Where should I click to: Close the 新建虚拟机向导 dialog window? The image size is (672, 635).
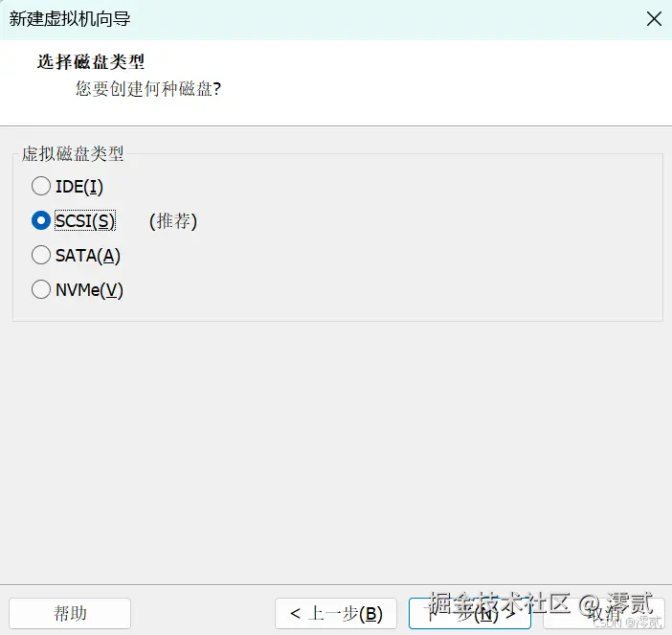pyautogui.click(x=654, y=18)
